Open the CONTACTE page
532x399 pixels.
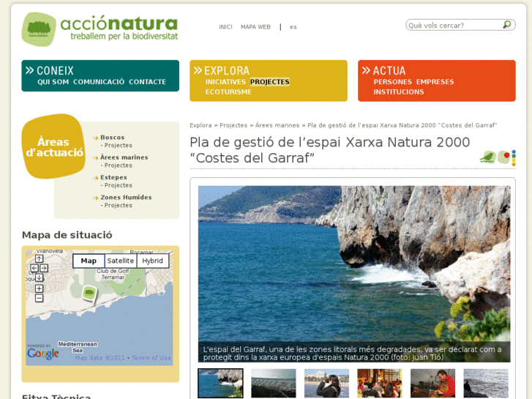147,82
